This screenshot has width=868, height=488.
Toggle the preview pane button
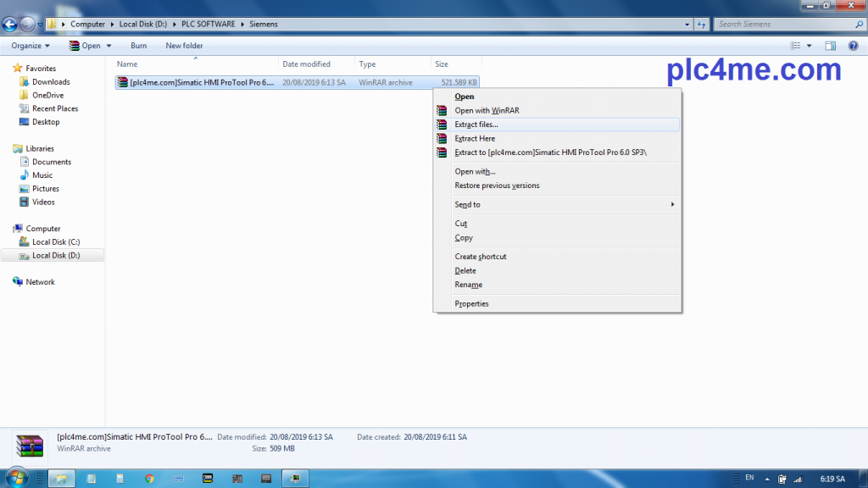(x=831, y=46)
